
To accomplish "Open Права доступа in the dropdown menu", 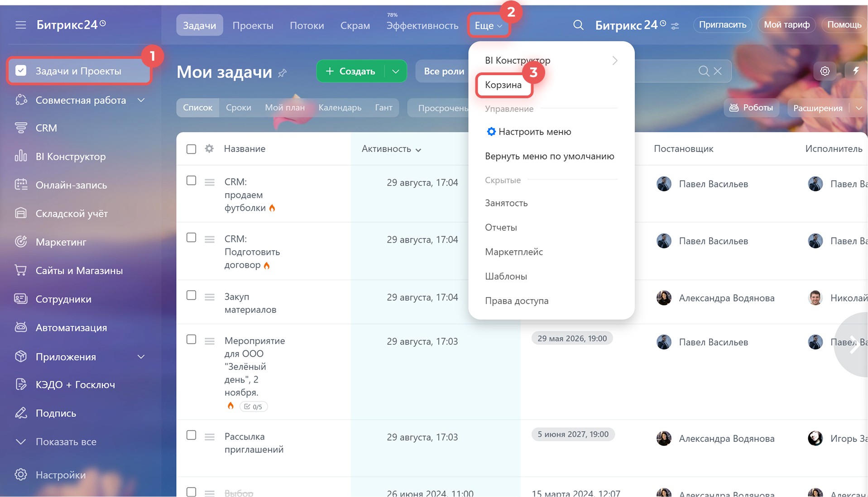I will 517,301.
